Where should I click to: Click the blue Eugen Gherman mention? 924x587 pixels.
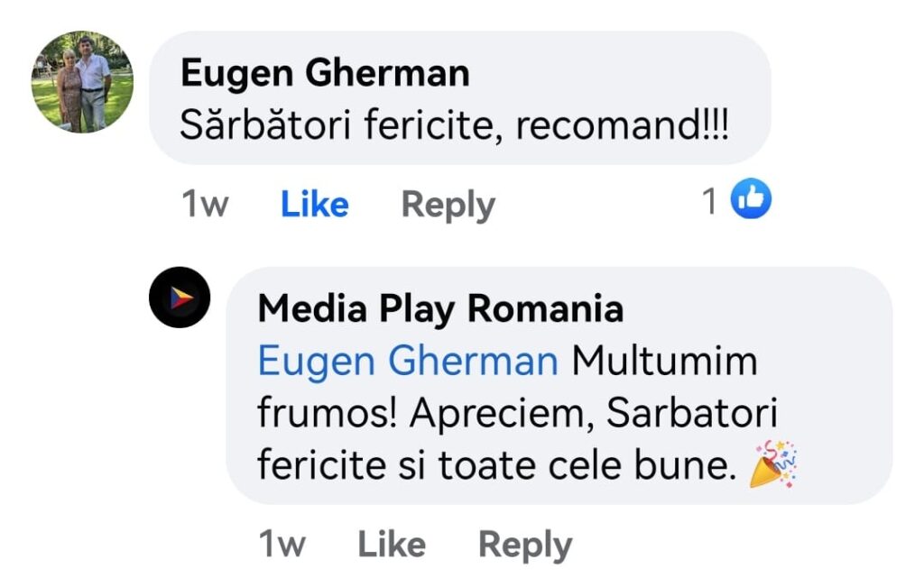408,362
